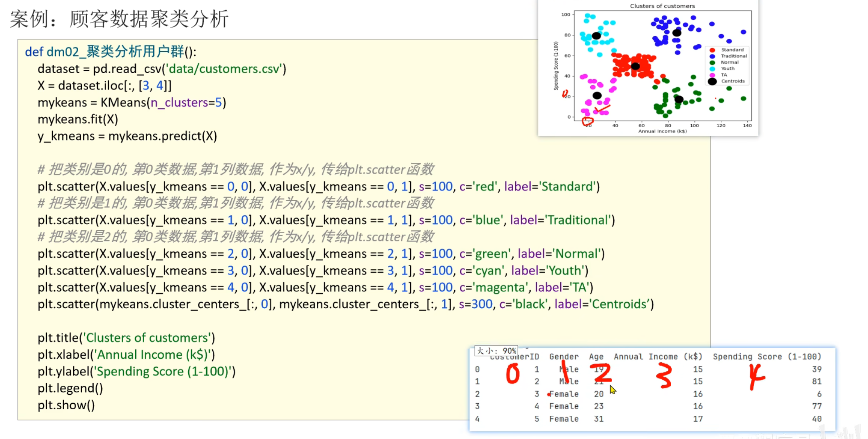Click the handwritten red 0 over CustomerID column

pyautogui.click(x=513, y=374)
